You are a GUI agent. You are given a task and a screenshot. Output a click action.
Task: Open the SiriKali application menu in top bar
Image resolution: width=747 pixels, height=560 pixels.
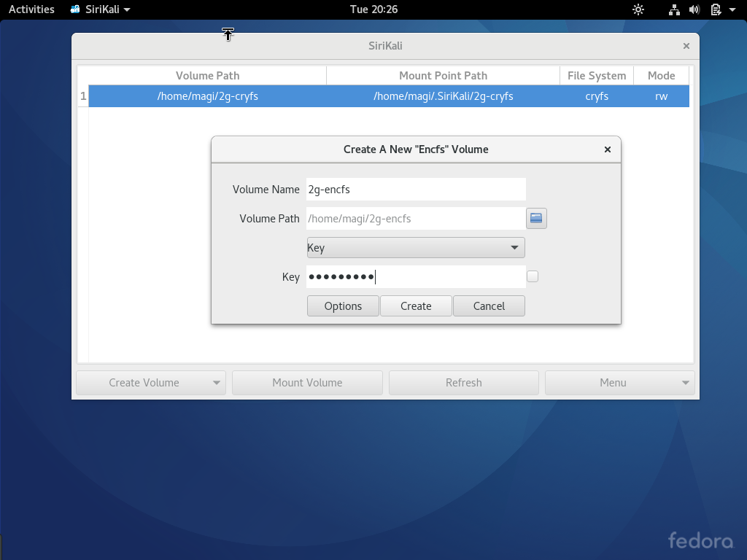coord(101,9)
